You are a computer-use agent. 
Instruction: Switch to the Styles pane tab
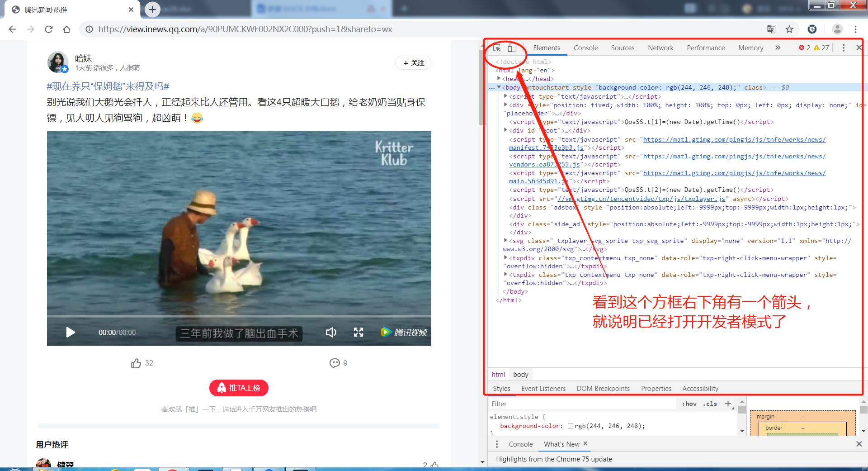501,389
